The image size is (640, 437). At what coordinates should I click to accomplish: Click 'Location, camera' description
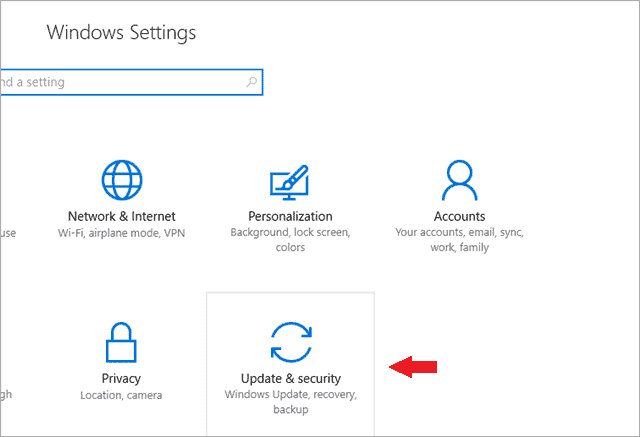point(121,395)
